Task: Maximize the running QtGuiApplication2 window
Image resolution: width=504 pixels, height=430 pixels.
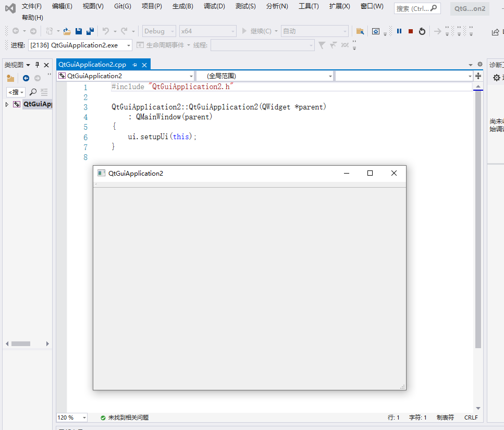Action: 370,173
